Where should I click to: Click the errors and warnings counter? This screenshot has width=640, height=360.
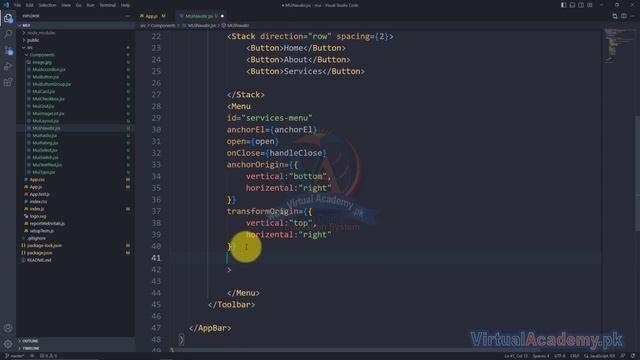point(48,356)
